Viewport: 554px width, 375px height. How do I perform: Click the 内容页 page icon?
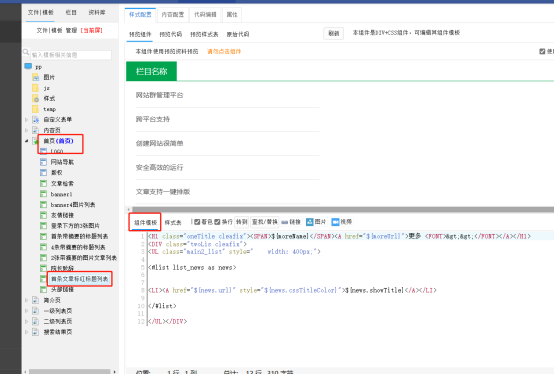[35, 130]
